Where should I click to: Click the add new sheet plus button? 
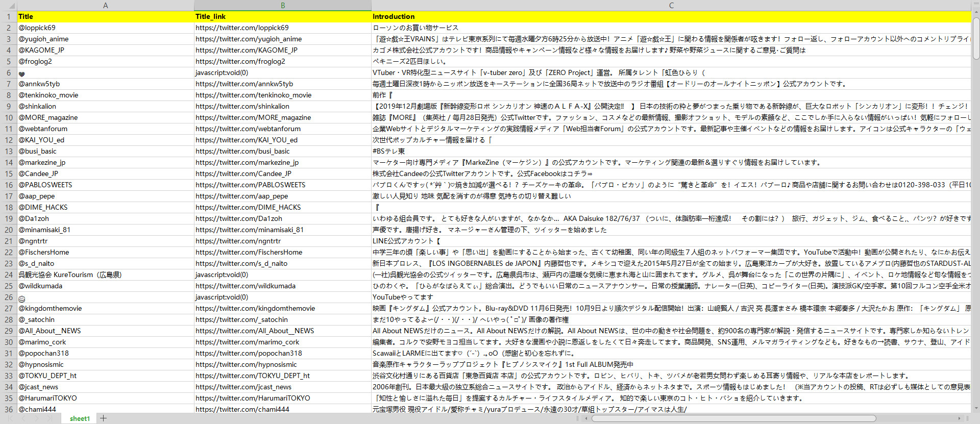[104, 418]
